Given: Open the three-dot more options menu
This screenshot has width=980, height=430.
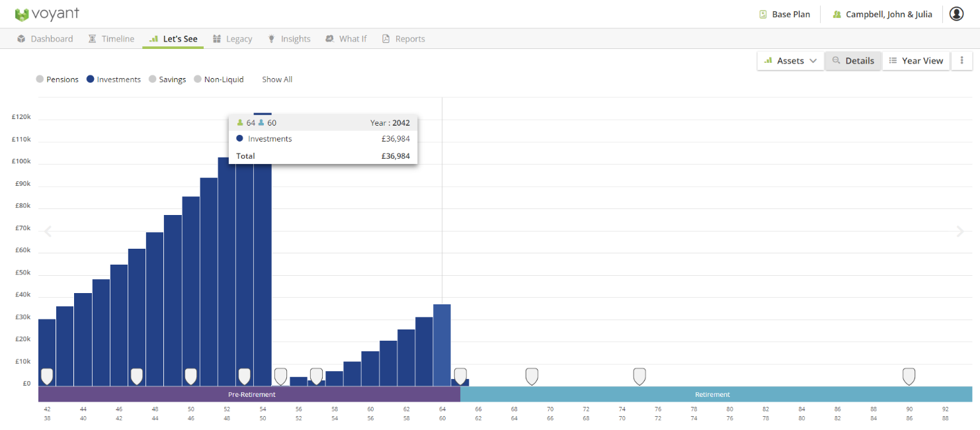Looking at the screenshot, I should coord(961,60).
